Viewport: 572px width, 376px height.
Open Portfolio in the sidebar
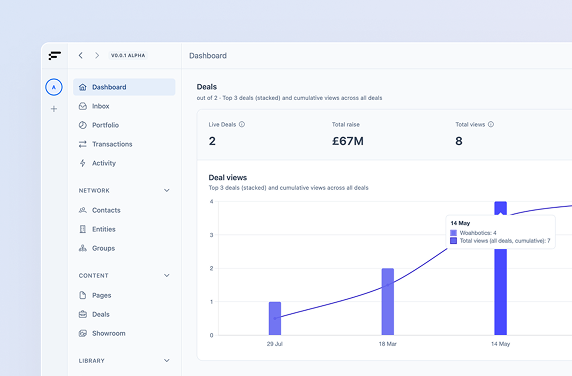[124, 125]
